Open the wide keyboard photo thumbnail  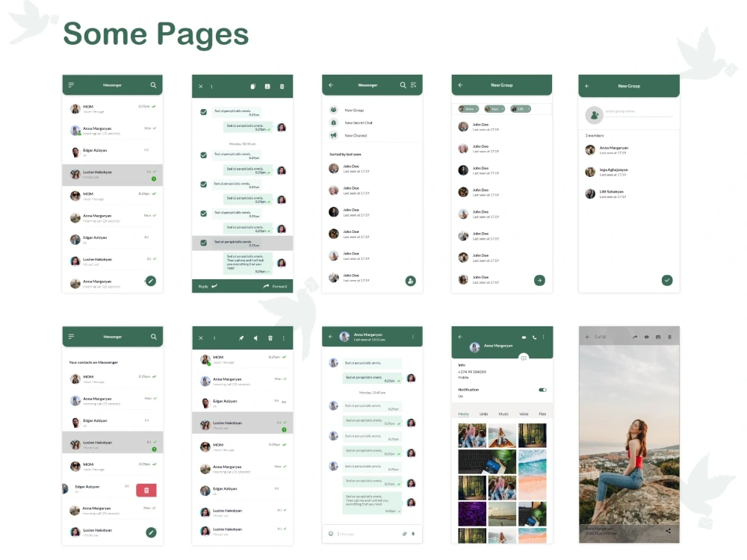[487, 461]
